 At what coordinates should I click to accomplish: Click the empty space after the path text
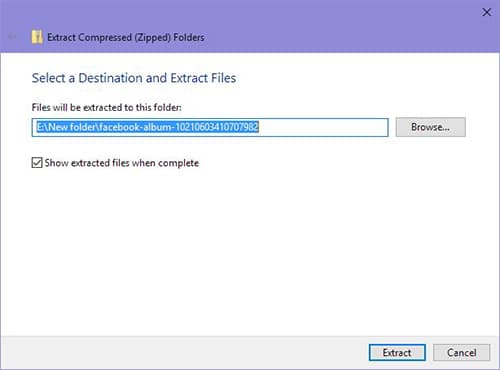pyautogui.click(x=323, y=127)
